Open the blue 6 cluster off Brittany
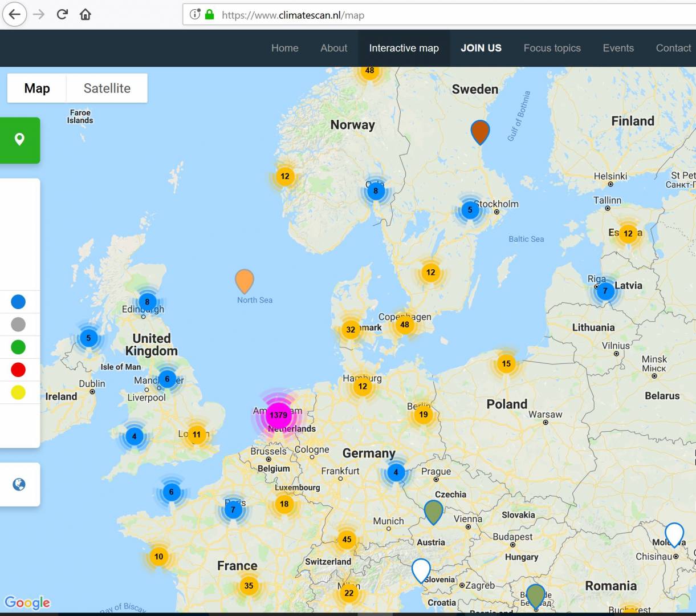This screenshot has height=616, width=696. coord(171,492)
